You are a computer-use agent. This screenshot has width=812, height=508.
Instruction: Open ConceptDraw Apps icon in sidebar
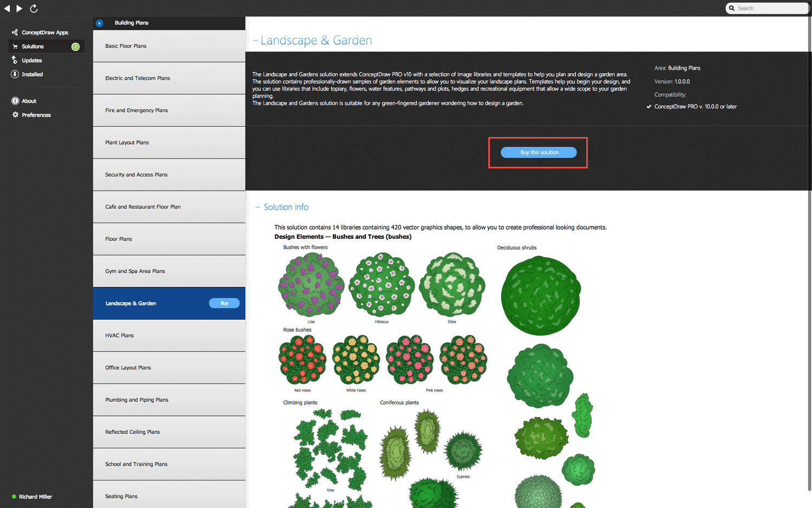point(15,32)
